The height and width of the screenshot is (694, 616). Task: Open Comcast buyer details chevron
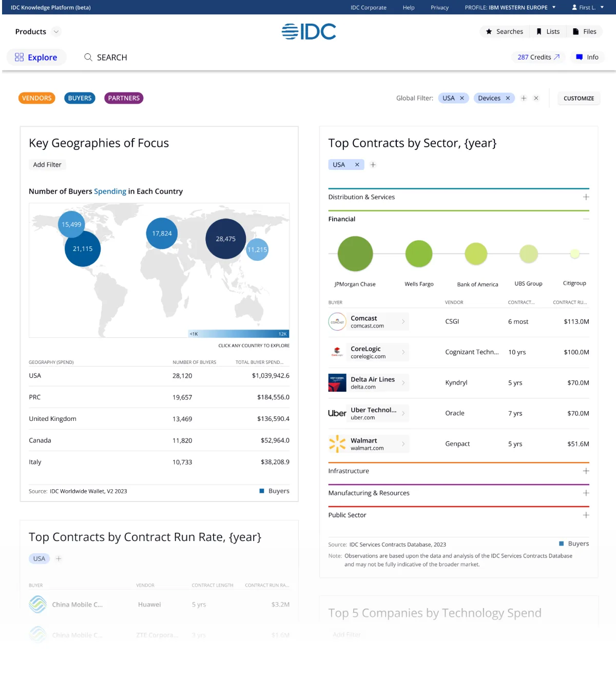pos(403,322)
